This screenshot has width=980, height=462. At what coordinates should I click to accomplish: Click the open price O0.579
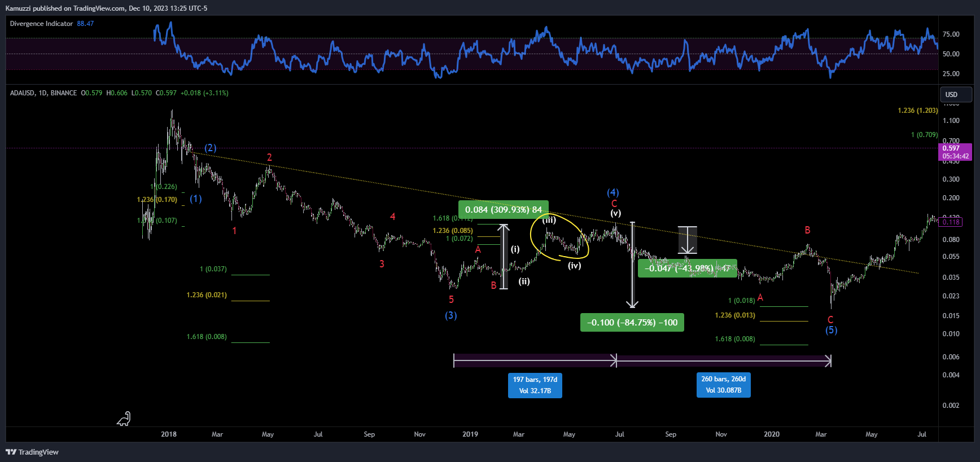coord(91,93)
